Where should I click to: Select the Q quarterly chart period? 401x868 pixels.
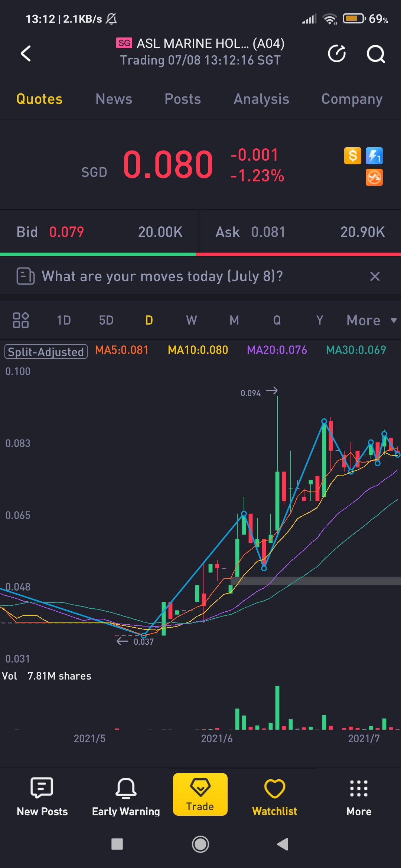(x=277, y=320)
